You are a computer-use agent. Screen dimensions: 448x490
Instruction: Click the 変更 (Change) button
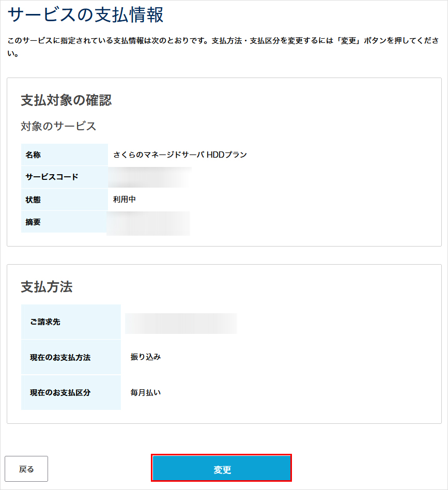coord(221,468)
